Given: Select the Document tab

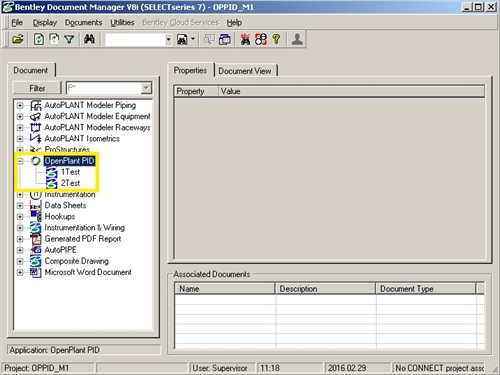Looking at the screenshot, I should 31,70.
